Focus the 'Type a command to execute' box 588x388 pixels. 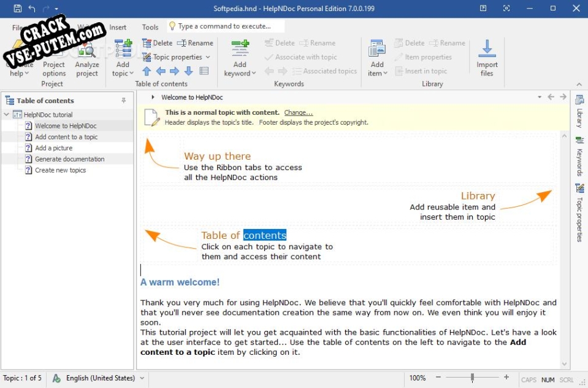pyautogui.click(x=226, y=26)
